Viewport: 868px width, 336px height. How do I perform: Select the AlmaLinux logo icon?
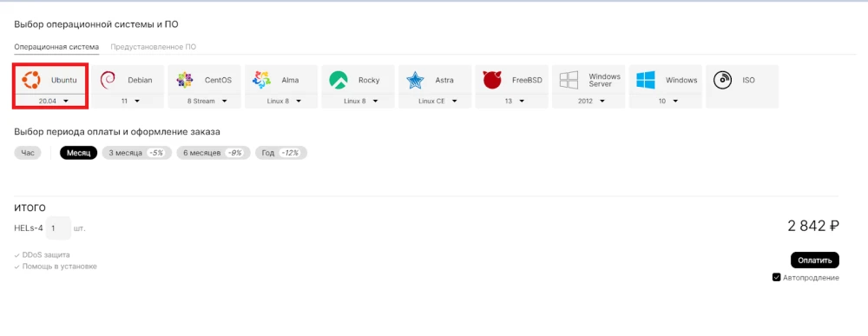tap(261, 80)
